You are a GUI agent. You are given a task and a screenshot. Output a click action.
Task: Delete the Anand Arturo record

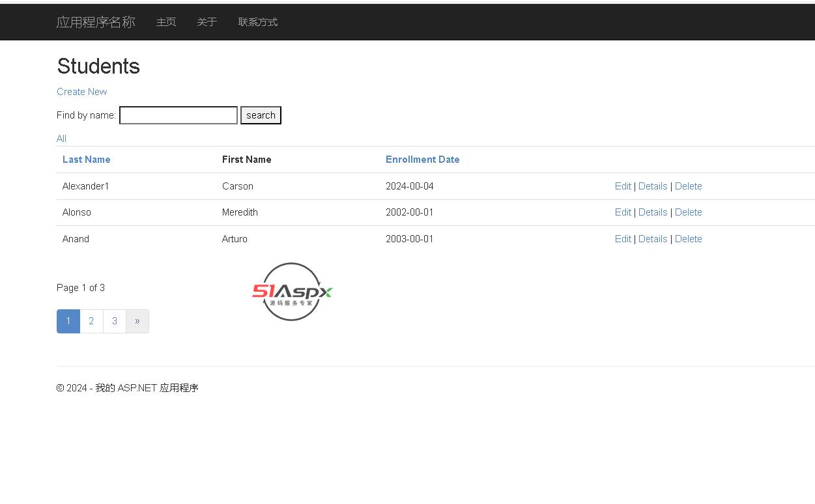tap(688, 239)
